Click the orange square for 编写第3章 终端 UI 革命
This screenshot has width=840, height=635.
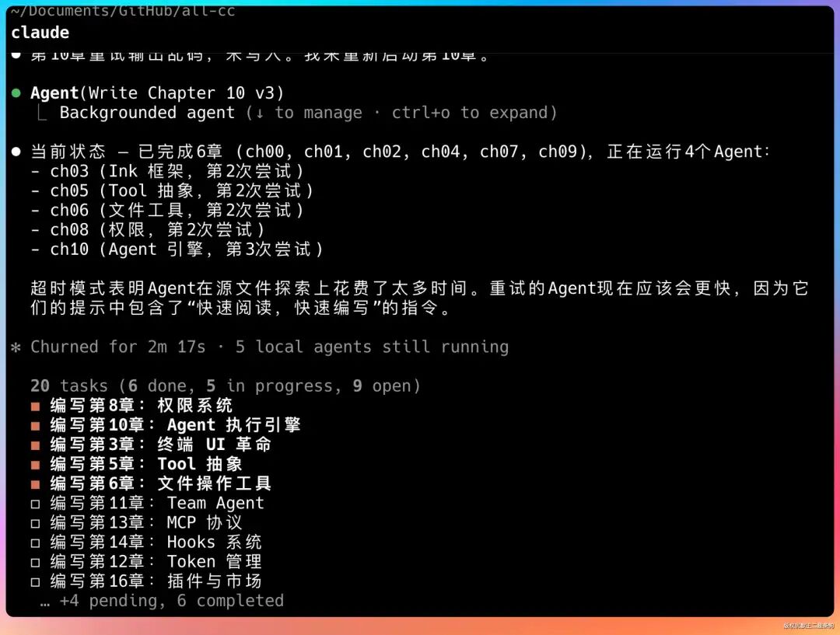33,444
